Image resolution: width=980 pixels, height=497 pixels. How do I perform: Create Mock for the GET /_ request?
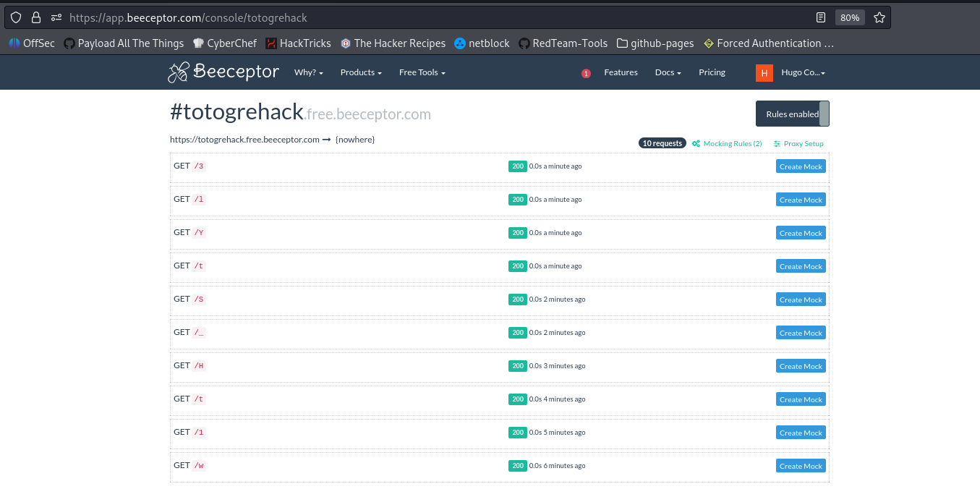pos(801,333)
